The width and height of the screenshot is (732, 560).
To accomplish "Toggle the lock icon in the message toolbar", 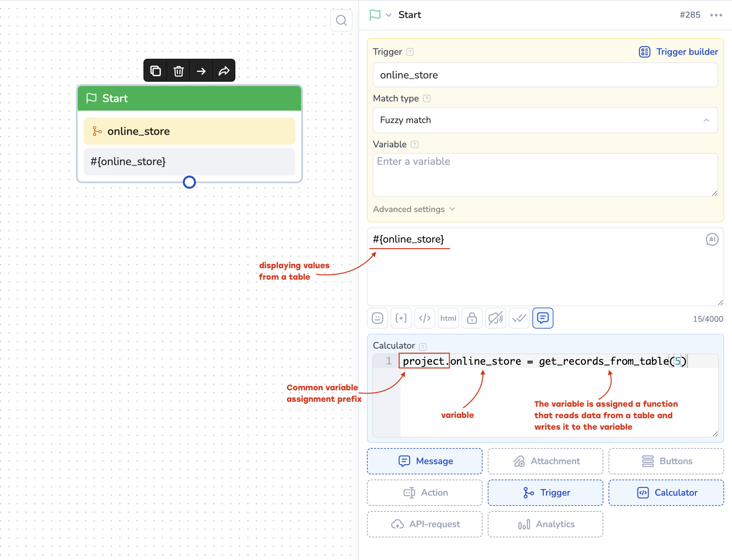I will pos(472,318).
